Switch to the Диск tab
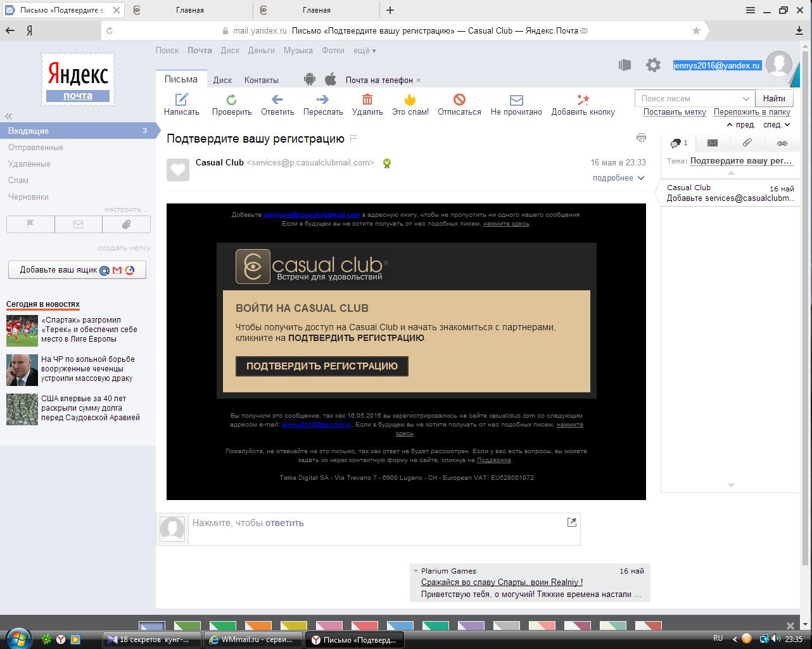 coord(222,80)
